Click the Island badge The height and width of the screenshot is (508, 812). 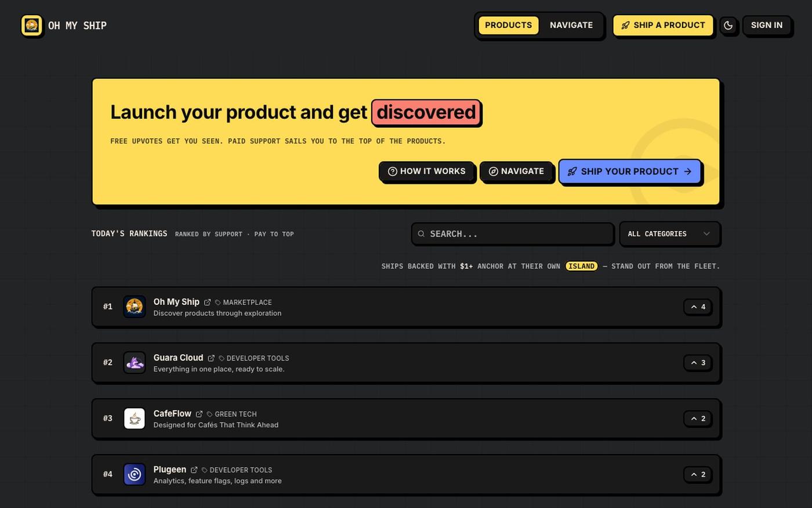coord(581,266)
